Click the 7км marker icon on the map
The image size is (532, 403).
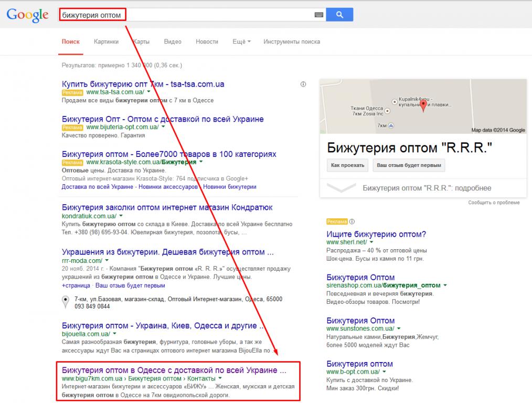coord(391,125)
